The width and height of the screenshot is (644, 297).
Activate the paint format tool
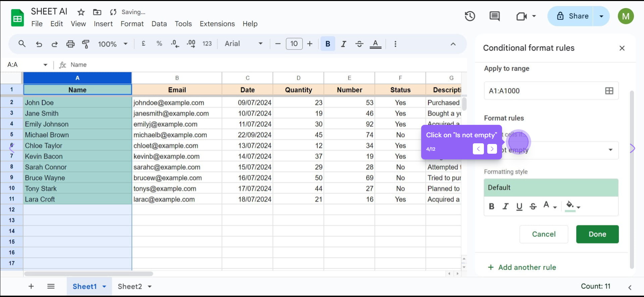pos(86,44)
